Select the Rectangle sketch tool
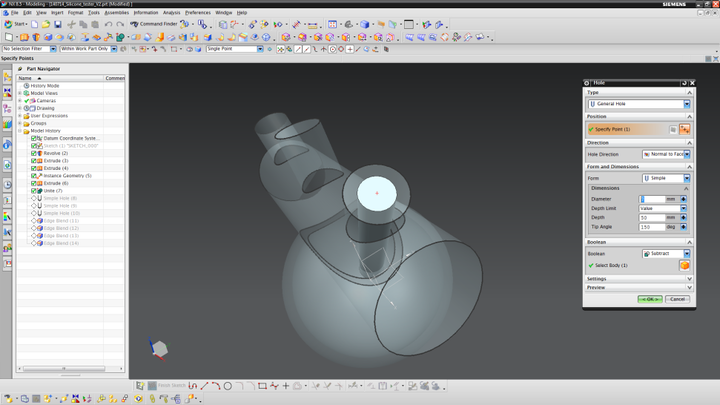Image resolution: width=720 pixels, height=405 pixels. [262, 386]
